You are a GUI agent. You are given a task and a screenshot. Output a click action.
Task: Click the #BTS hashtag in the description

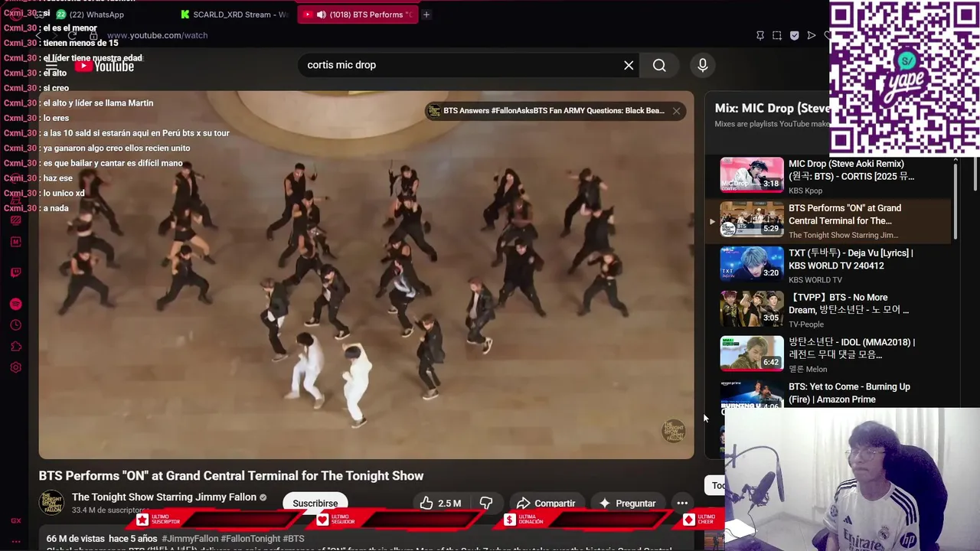point(293,539)
